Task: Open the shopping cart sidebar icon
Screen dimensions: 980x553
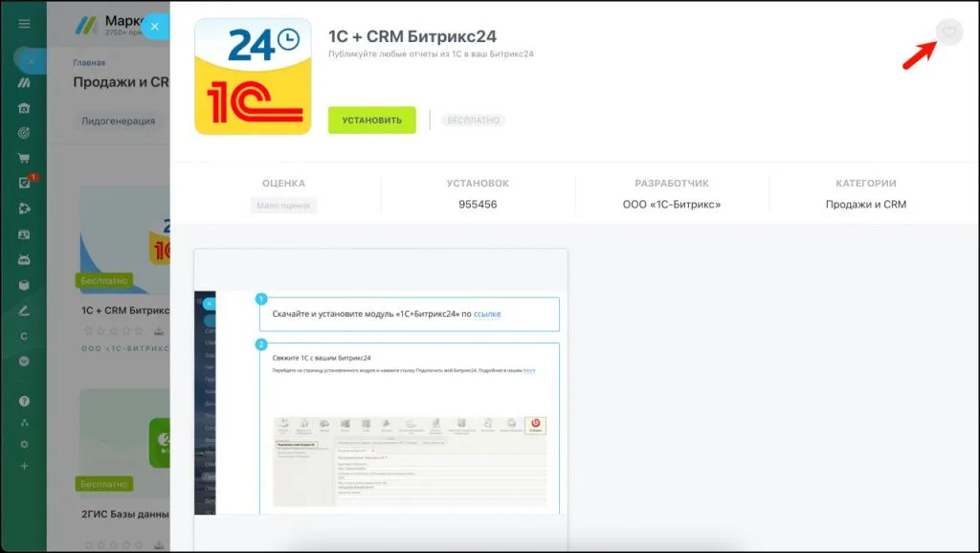Action: pyautogui.click(x=24, y=158)
